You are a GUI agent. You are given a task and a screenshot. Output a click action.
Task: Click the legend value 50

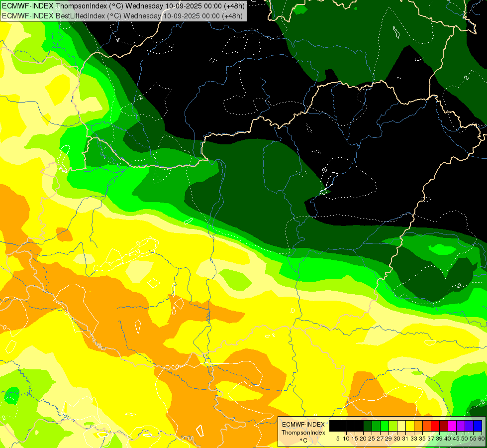click(x=465, y=439)
